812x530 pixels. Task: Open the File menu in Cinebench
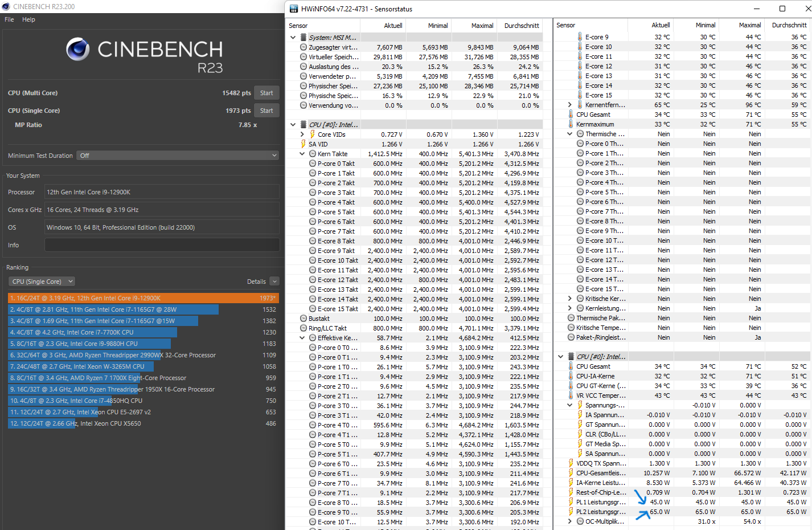click(9, 19)
